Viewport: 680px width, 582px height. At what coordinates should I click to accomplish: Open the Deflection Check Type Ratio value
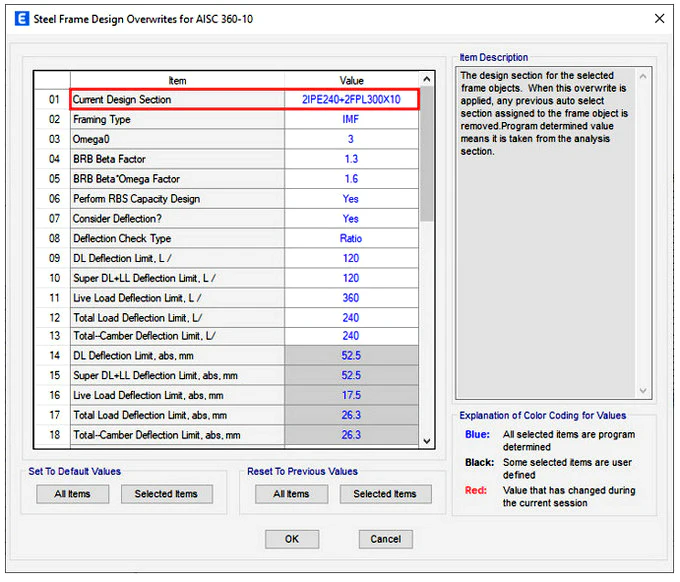point(351,239)
